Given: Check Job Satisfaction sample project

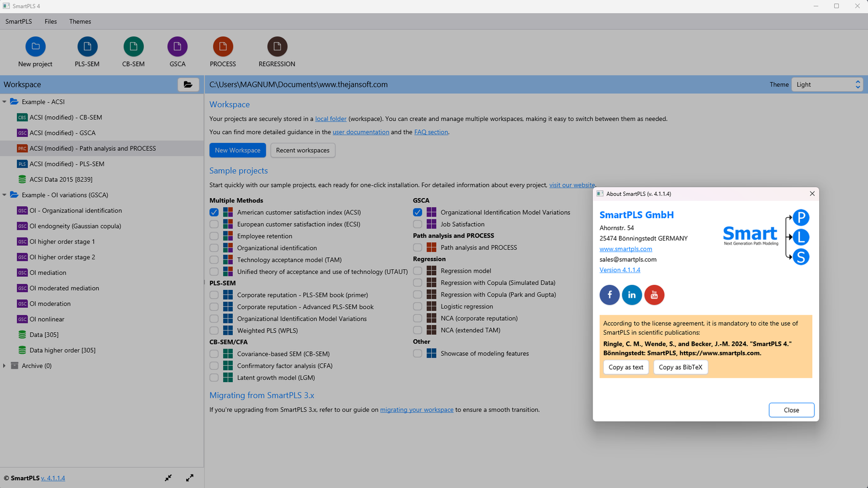Looking at the screenshot, I should click(418, 224).
